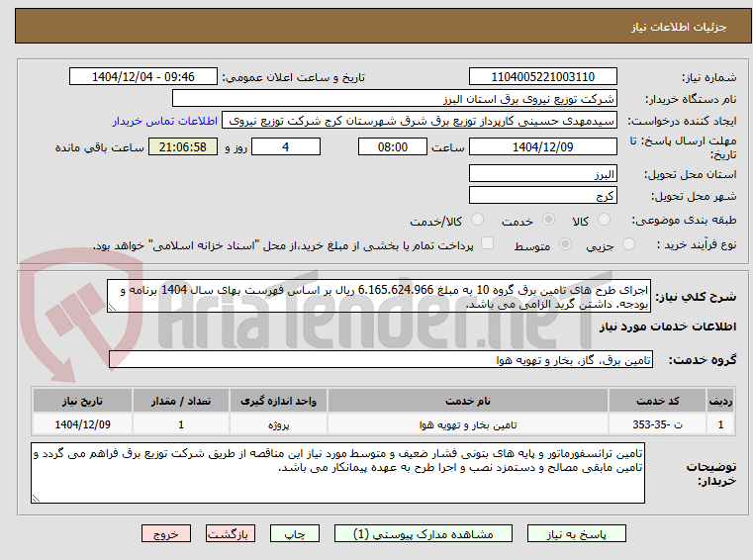Click the countdown timer 21:06:58

tap(183, 147)
